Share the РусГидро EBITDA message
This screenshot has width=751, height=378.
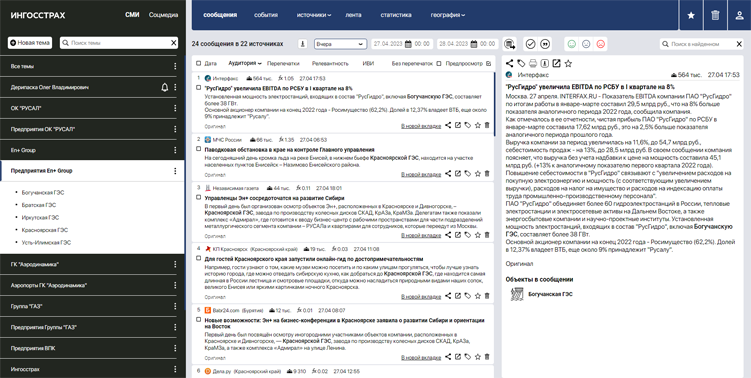448,126
